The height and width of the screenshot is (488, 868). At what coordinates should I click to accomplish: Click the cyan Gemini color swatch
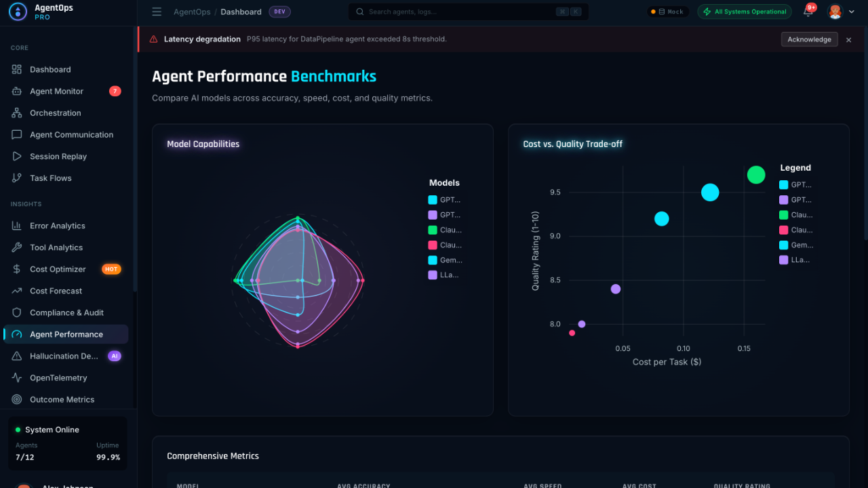coord(433,260)
